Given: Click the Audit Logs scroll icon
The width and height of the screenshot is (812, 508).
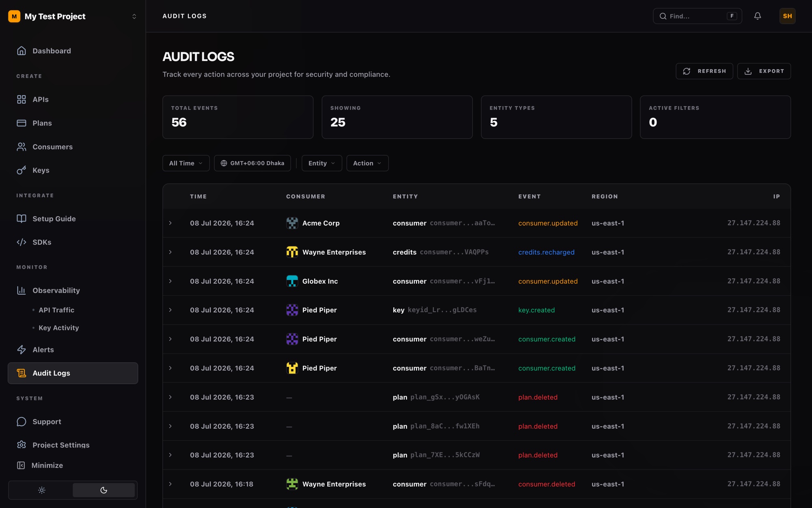Looking at the screenshot, I should click(x=22, y=373).
